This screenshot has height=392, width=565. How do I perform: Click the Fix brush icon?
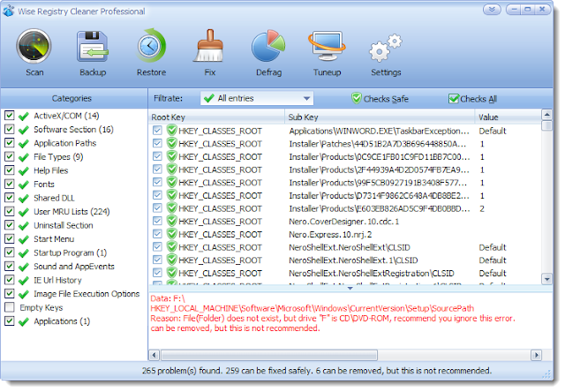tap(210, 46)
